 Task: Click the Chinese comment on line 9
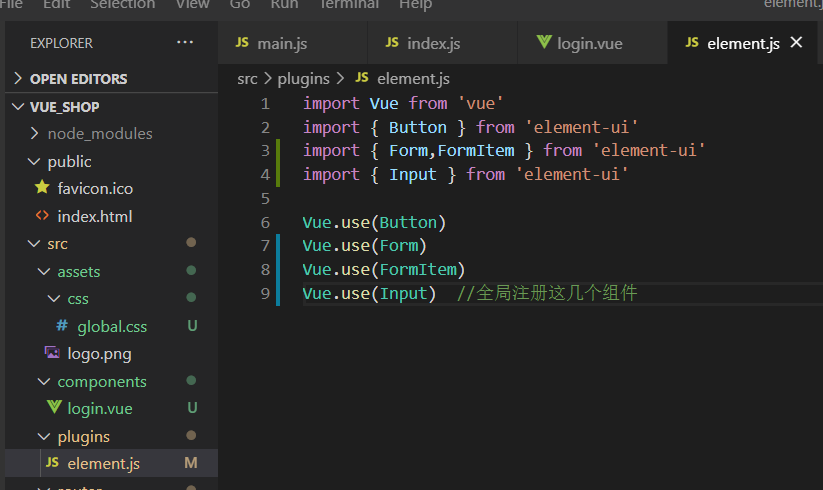(x=547, y=293)
